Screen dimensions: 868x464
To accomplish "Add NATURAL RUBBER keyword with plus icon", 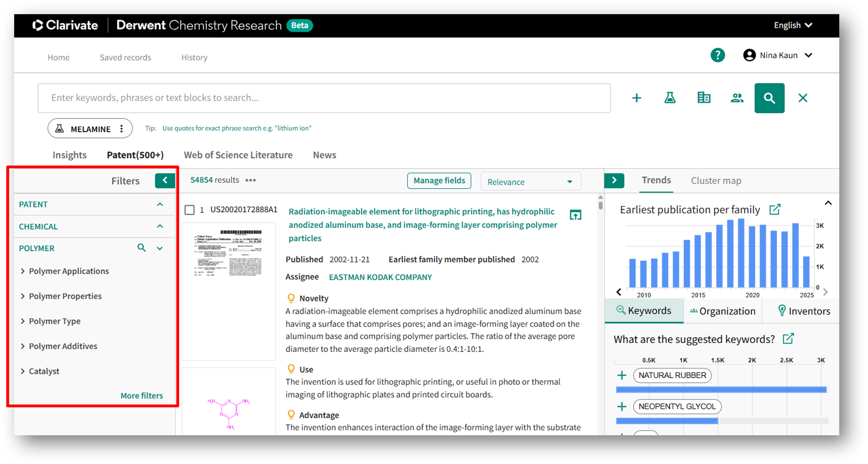I will (622, 375).
